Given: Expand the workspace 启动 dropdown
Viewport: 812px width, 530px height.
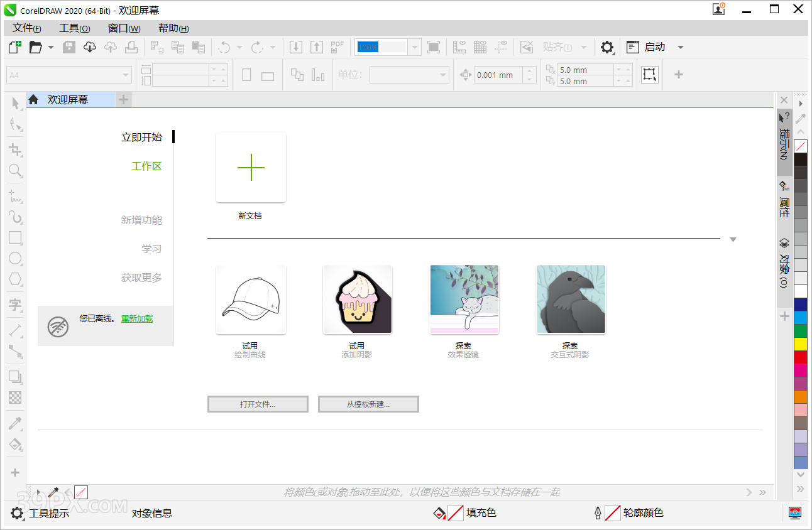Looking at the screenshot, I should [680, 47].
